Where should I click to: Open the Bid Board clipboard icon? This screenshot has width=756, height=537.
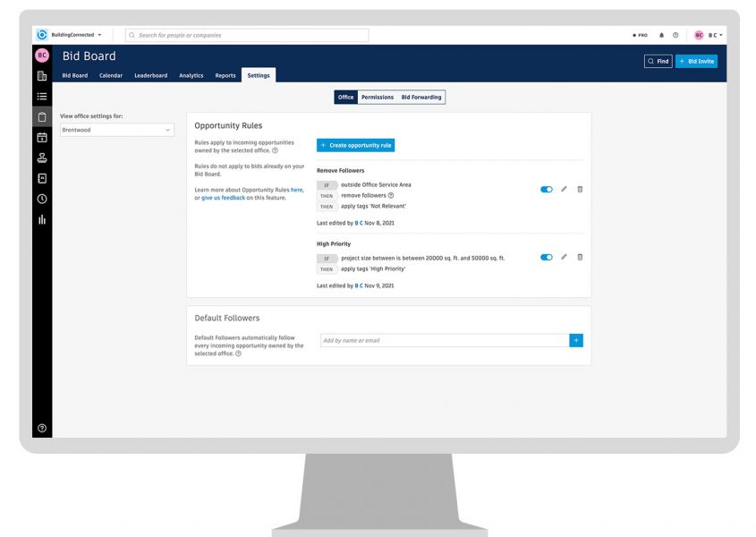coord(41,116)
